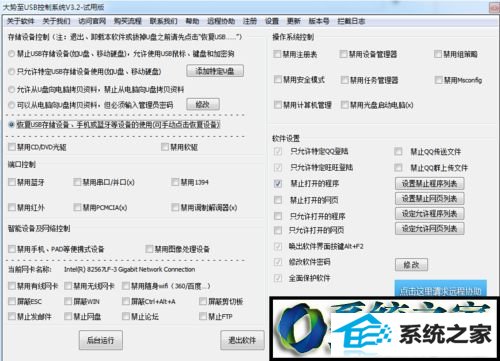Toggle the 禁用调制解调器(x) checkbox
Image resolution: width=500 pixels, height=361 pixels.
pyautogui.click(x=175, y=207)
